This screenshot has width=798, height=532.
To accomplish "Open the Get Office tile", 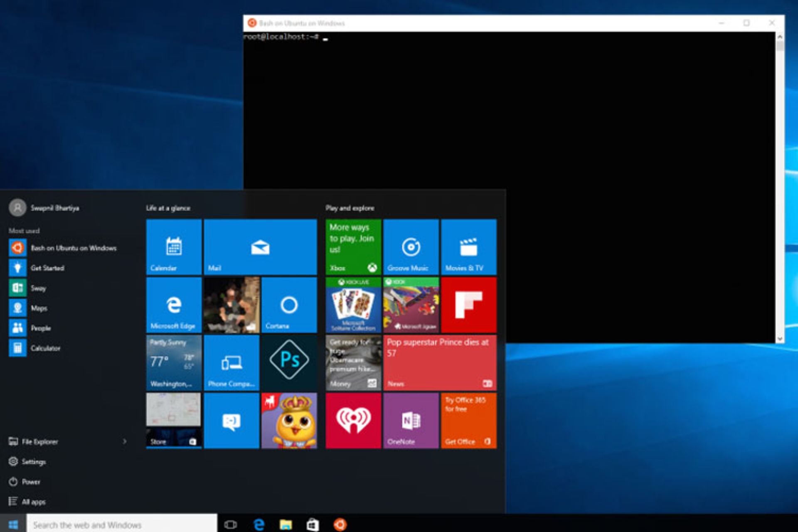I will coord(469,421).
